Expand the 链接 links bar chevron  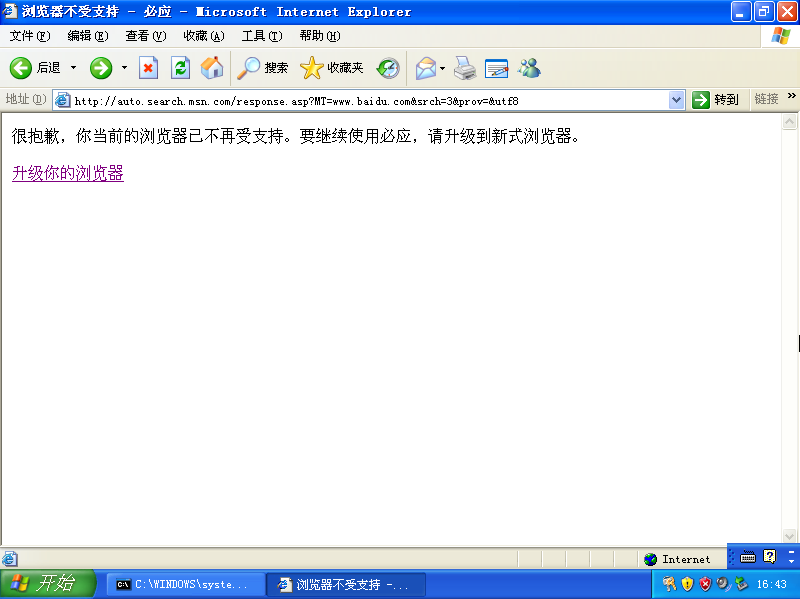[790, 100]
